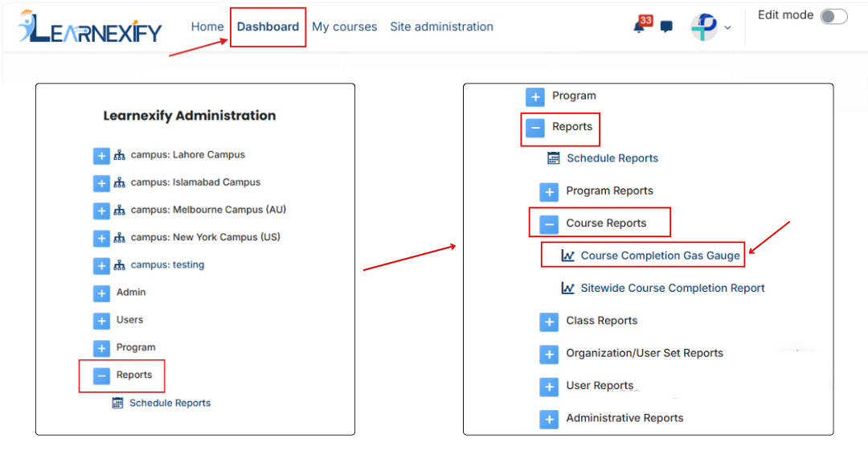The width and height of the screenshot is (868, 455).
Task: Expand the Melbourne Campus (AU) node
Action: point(101,211)
